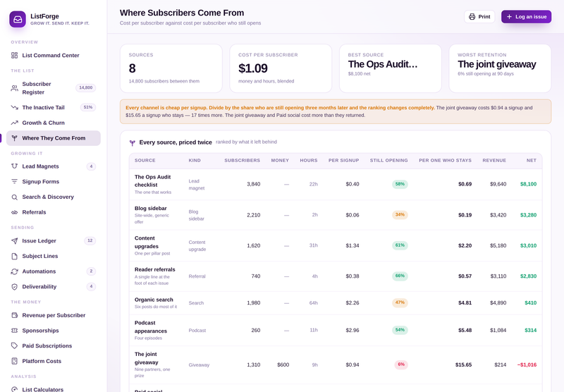Open Search & Discovery page
Screen dimensions: 564x392
[x=54, y=197]
